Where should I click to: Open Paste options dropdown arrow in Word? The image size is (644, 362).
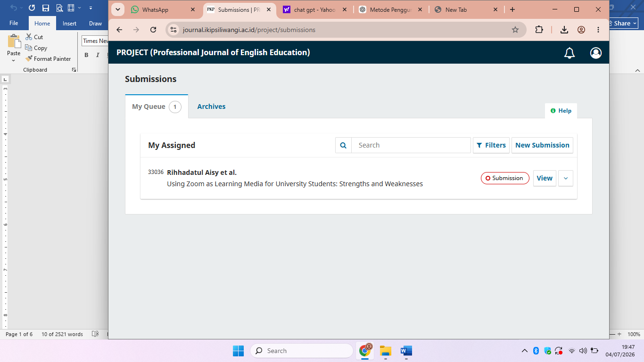tap(14, 60)
